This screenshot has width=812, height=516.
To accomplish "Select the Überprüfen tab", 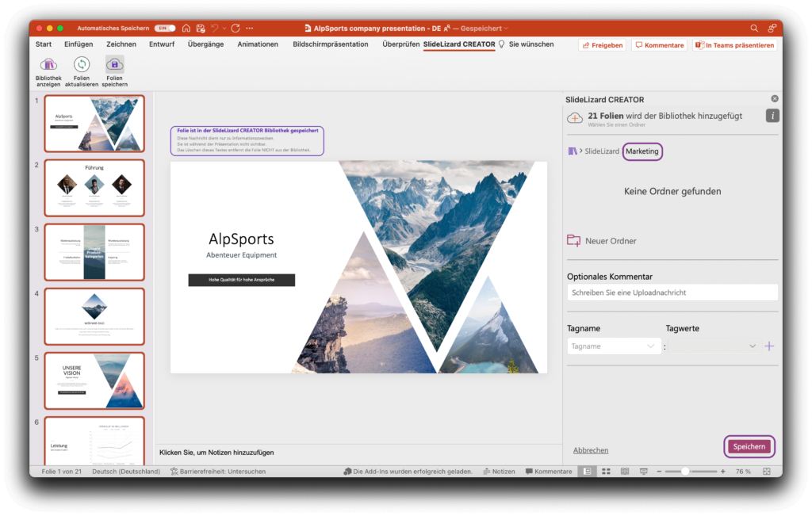I will [400, 44].
